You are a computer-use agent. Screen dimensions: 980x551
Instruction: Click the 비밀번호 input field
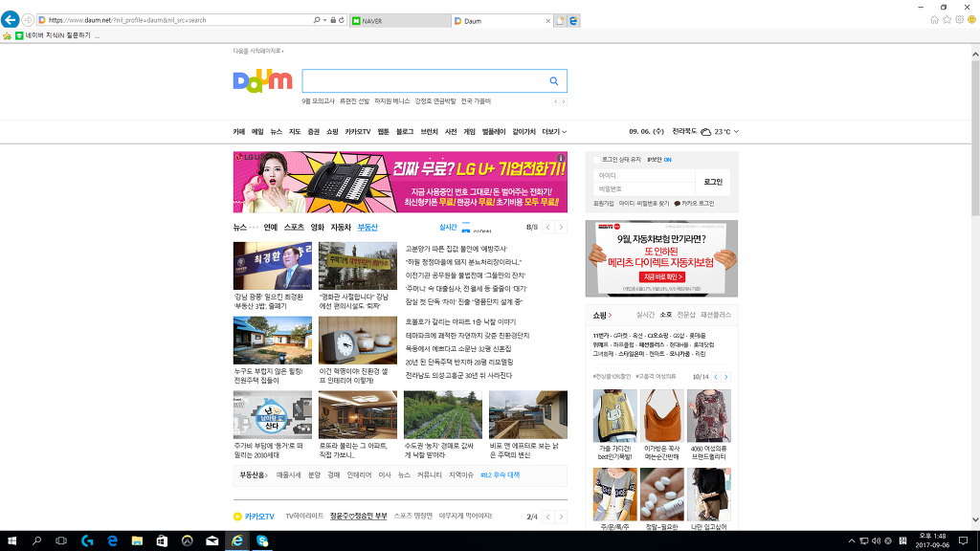click(644, 188)
